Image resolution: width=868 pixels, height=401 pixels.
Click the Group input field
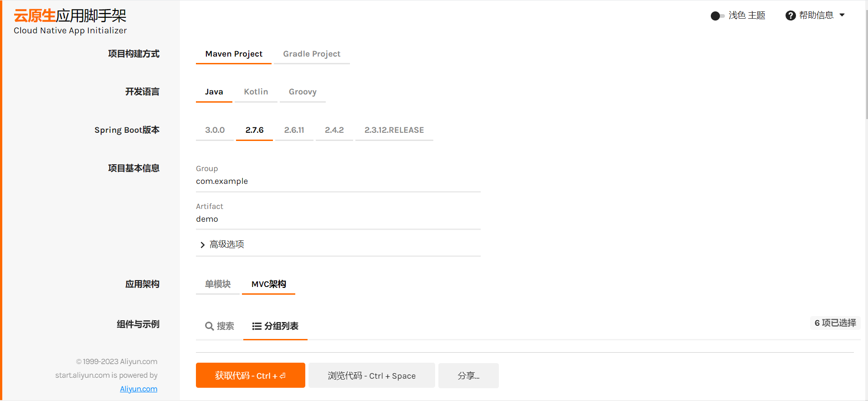[338, 182]
